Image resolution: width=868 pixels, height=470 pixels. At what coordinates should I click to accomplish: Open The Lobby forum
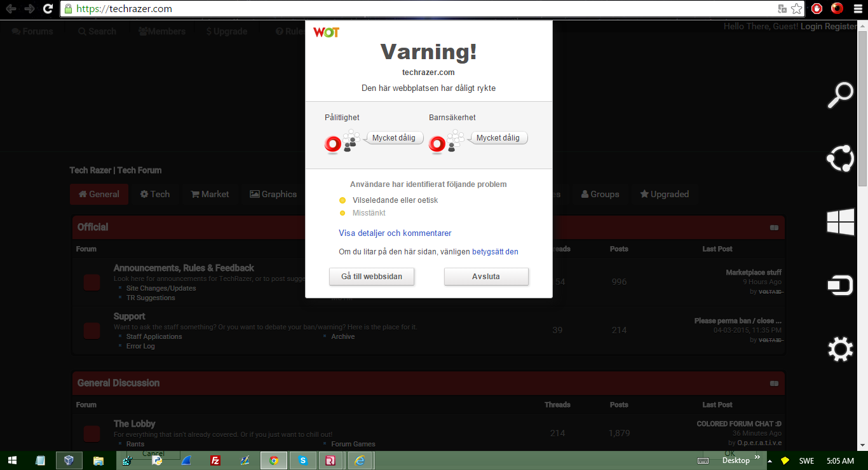[135, 424]
